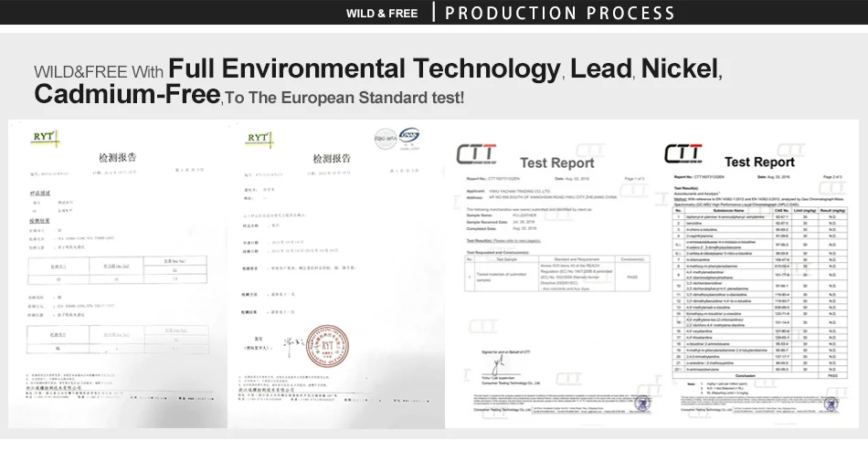Click the Cadmium-Free headline text
The width and height of the screenshot is (868, 461).
pos(127,93)
